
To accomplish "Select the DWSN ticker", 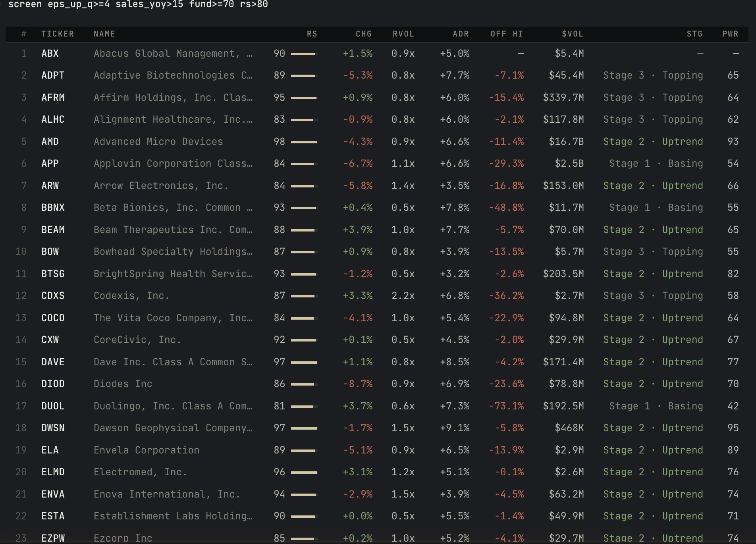I will [x=53, y=428].
